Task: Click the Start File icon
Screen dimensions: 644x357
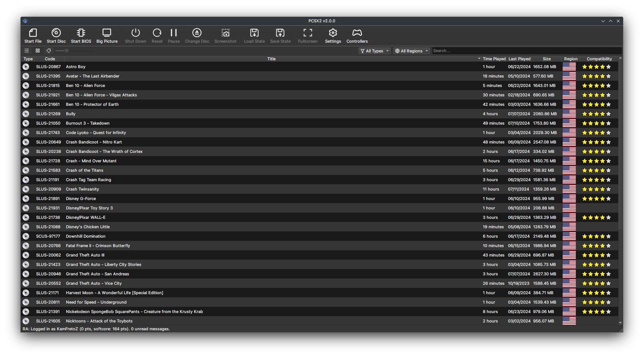Action: click(33, 33)
